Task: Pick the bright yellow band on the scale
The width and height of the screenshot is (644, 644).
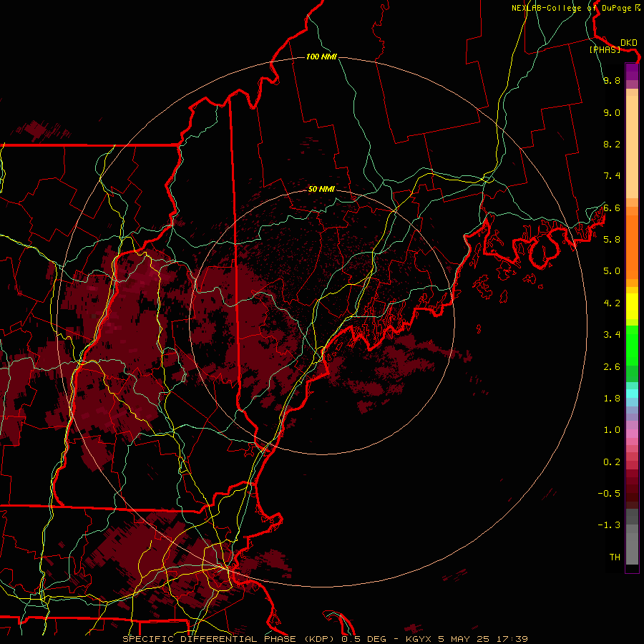Action: click(x=632, y=306)
